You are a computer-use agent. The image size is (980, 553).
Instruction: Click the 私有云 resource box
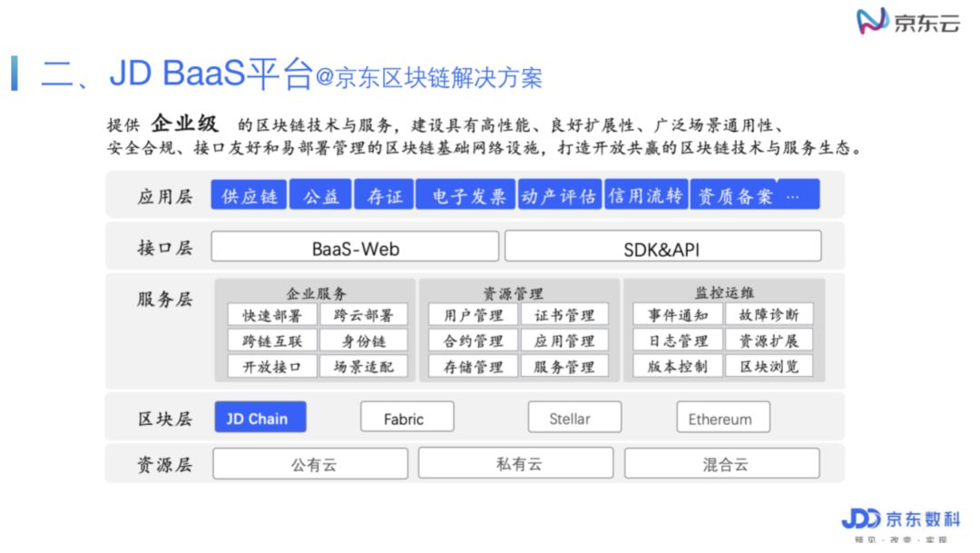point(515,463)
